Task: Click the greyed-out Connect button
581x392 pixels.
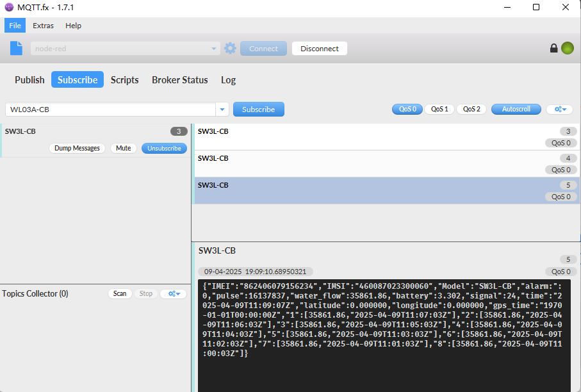Action: 263,49
